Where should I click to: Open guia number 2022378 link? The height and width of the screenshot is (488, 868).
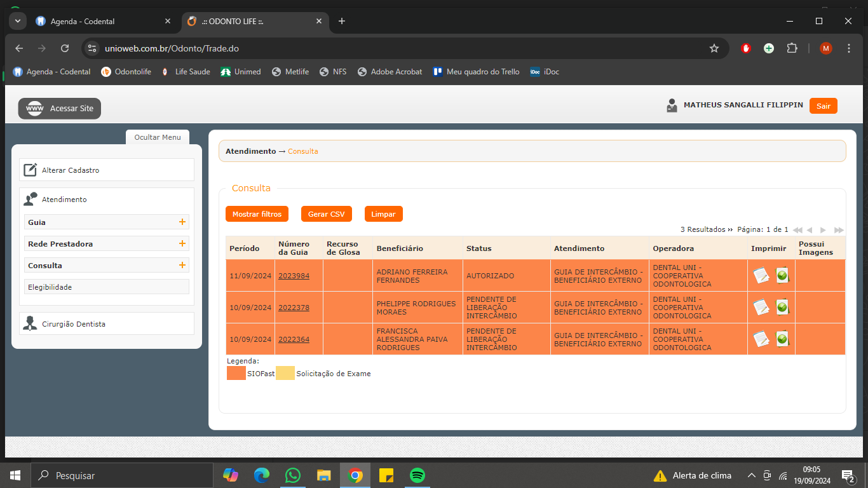tap(294, 308)
